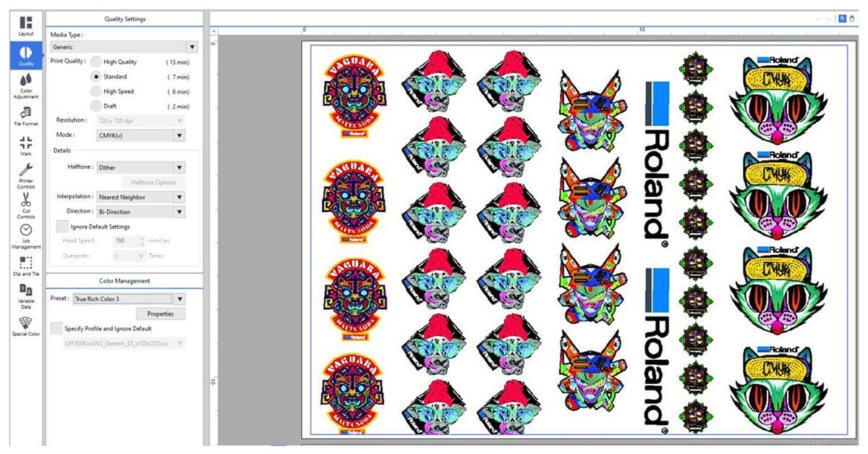
Task: Click the (6 min) time estimate
Action: click(178, 92)
